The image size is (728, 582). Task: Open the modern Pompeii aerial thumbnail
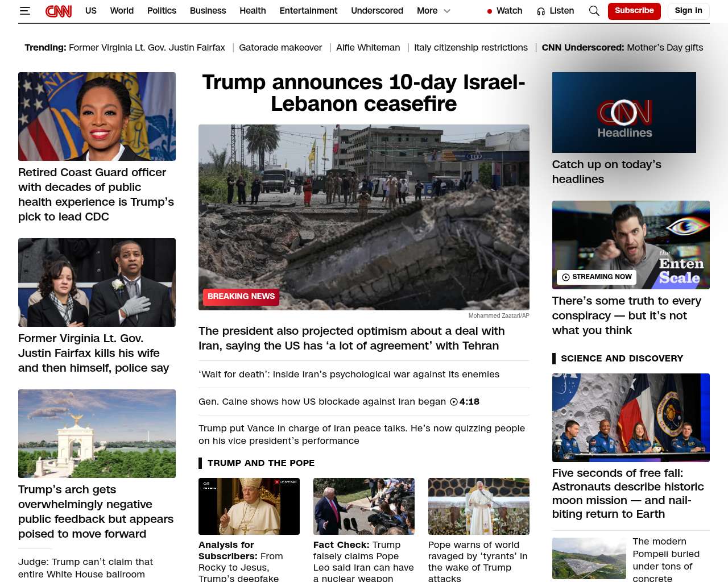coord(589,559)
